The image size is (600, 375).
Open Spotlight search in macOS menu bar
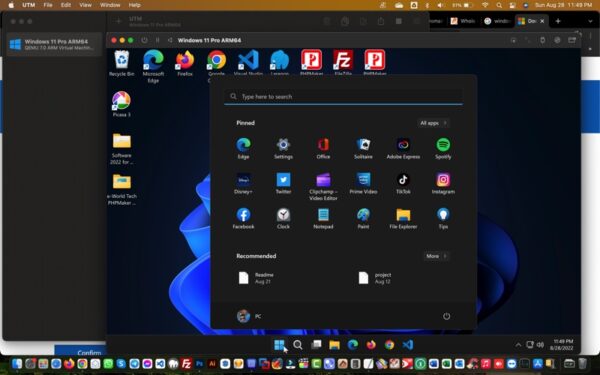click(x=499, y=5)
